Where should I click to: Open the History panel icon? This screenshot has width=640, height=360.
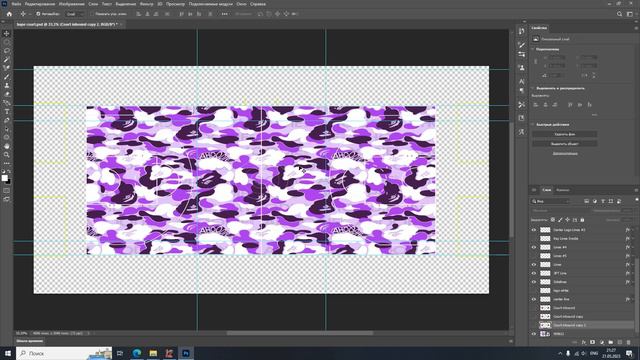click(522, 31)
